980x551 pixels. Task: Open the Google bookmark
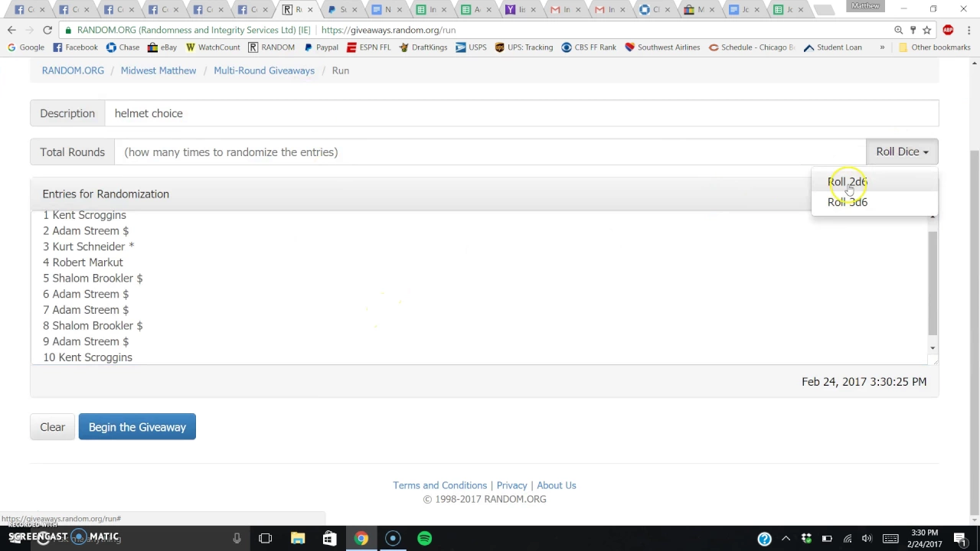(25, 47)
